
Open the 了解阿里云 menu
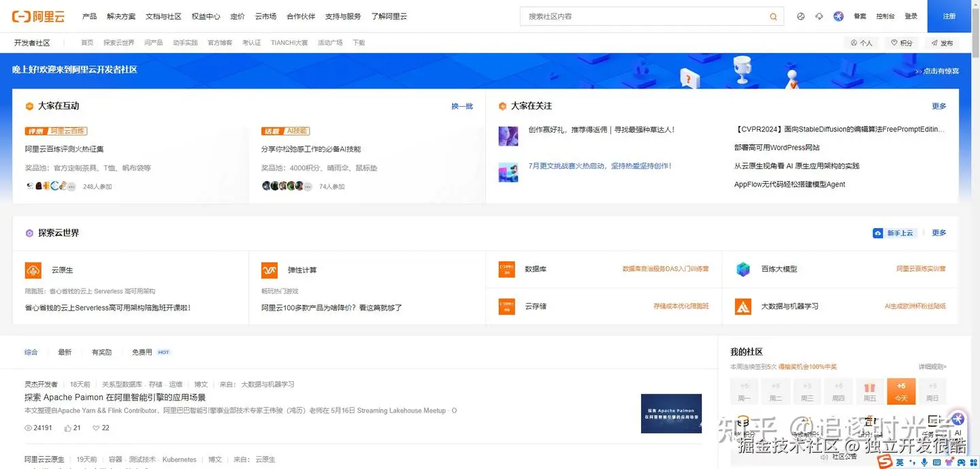click(x=389, y=16)
